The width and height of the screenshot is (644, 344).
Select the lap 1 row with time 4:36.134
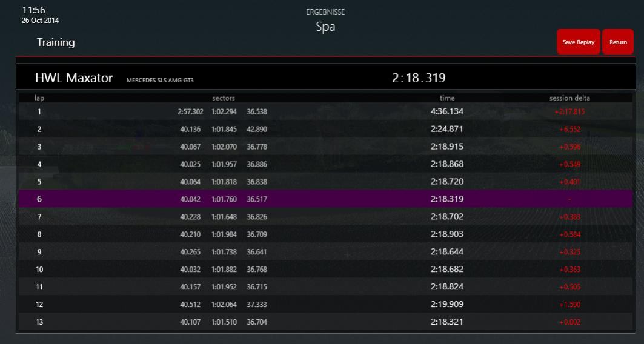[325, 111]
